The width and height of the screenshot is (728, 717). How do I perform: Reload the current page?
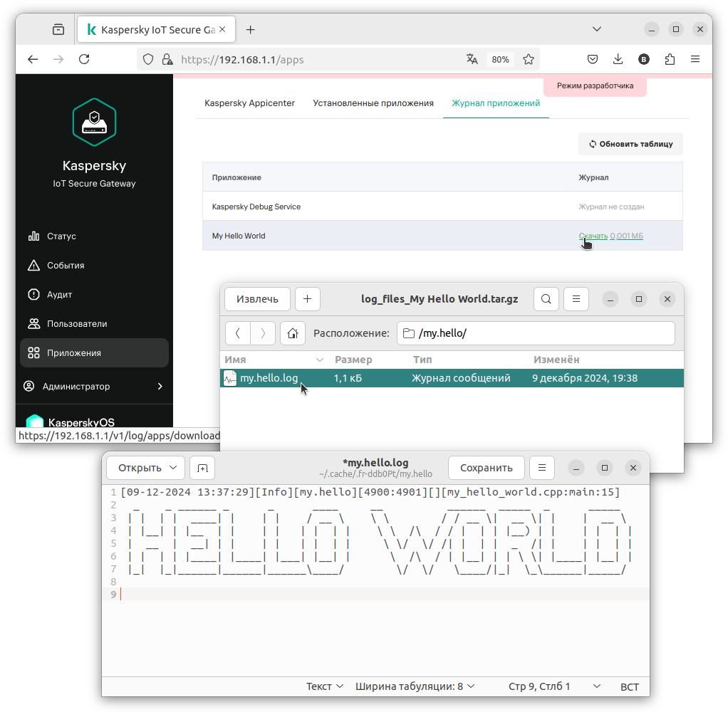(x=84, y=59)
